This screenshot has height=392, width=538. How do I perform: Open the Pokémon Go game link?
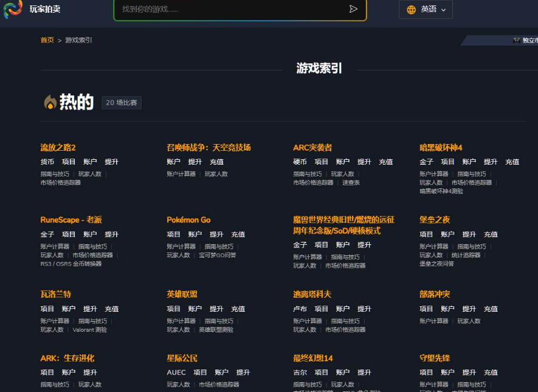(x=188, y=220)
